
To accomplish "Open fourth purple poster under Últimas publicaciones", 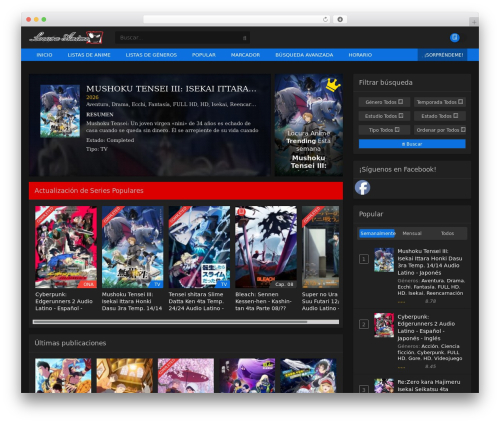I will coord(247,376).
